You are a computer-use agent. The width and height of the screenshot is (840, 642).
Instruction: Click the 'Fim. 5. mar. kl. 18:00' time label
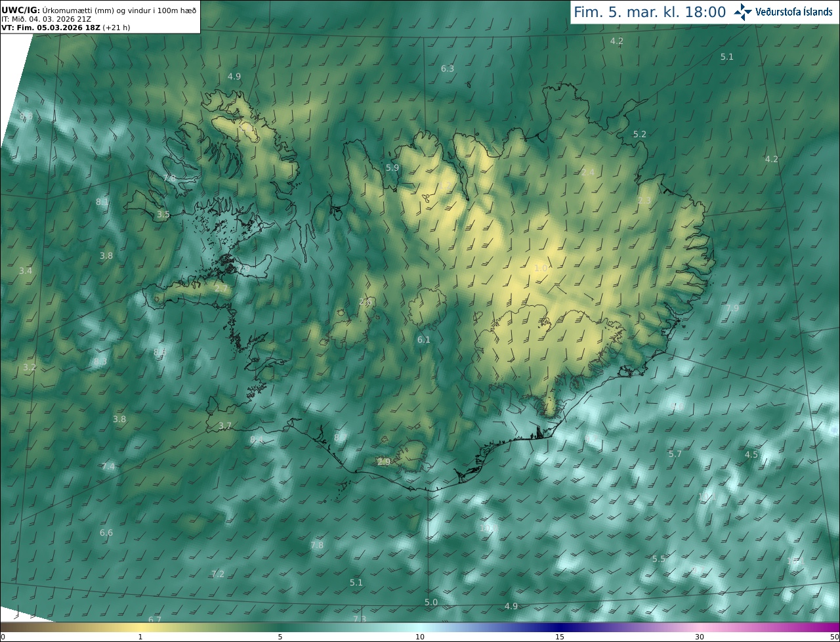pos(650,12)
